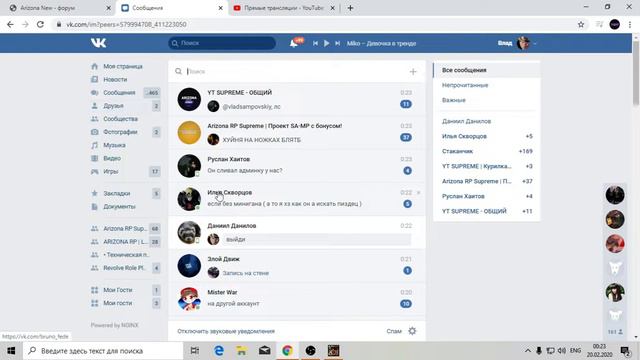Open File Explorer from taskbar

(242, 351)
